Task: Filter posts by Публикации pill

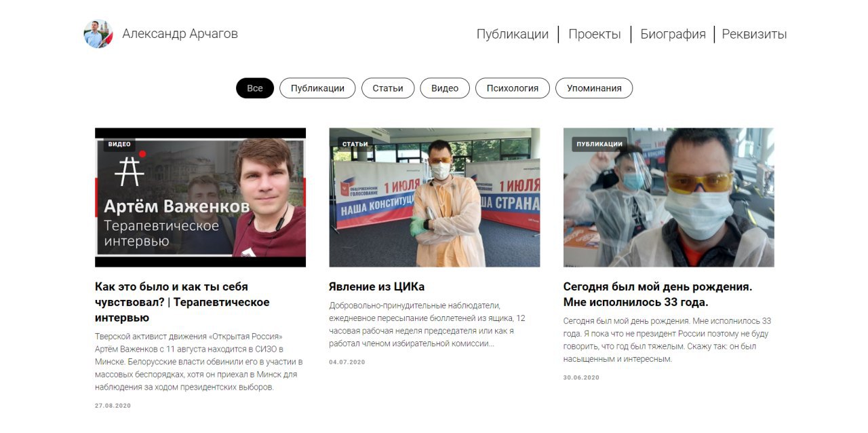Action: click(317, 88)
